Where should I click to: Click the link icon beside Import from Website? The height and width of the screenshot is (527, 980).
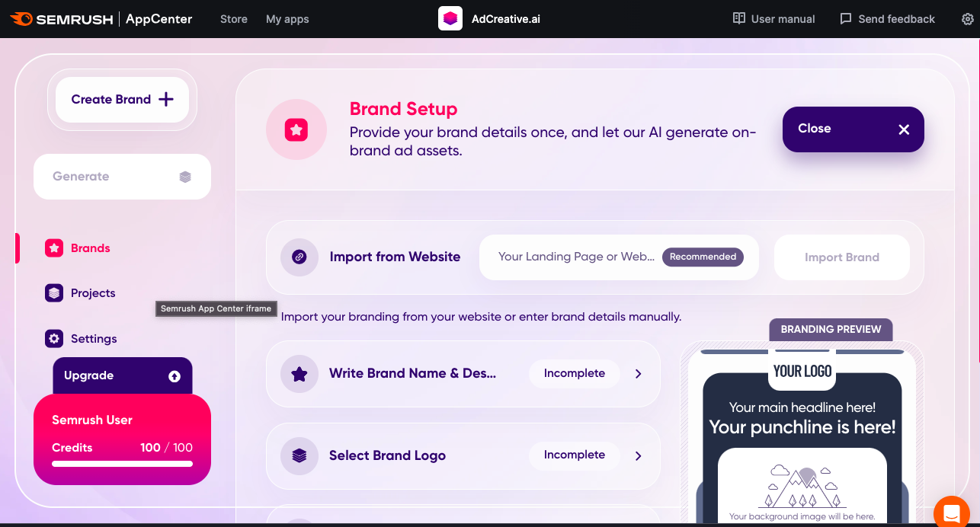point(299,257)
